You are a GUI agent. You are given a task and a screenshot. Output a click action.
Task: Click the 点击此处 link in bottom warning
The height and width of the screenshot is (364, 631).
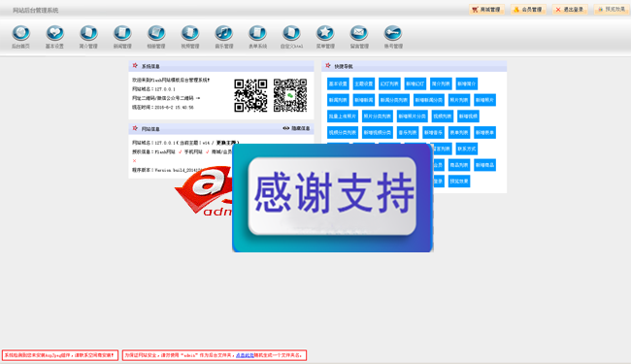click(245, 355)
